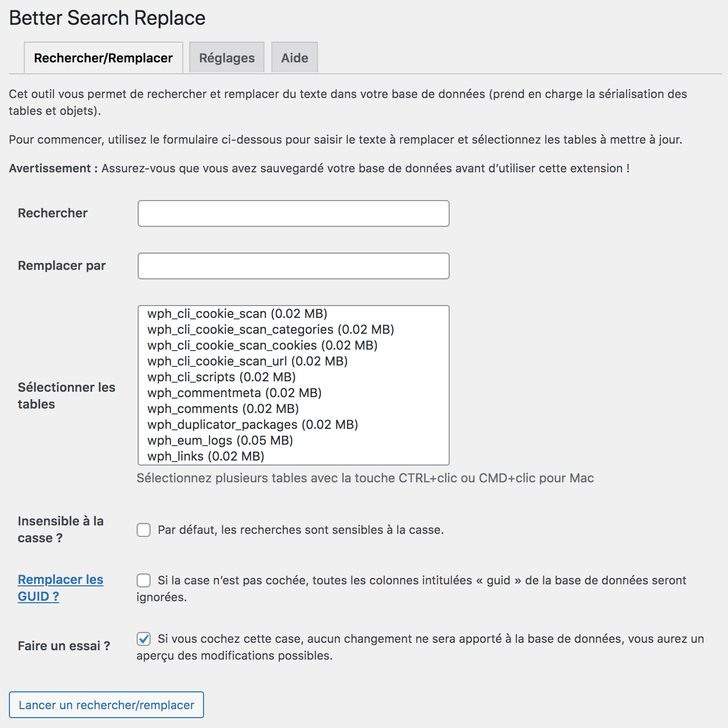This screenshot has width=728, height=728.
Task: Select the wph_cli_cookie_scan table
Action: 238,313
